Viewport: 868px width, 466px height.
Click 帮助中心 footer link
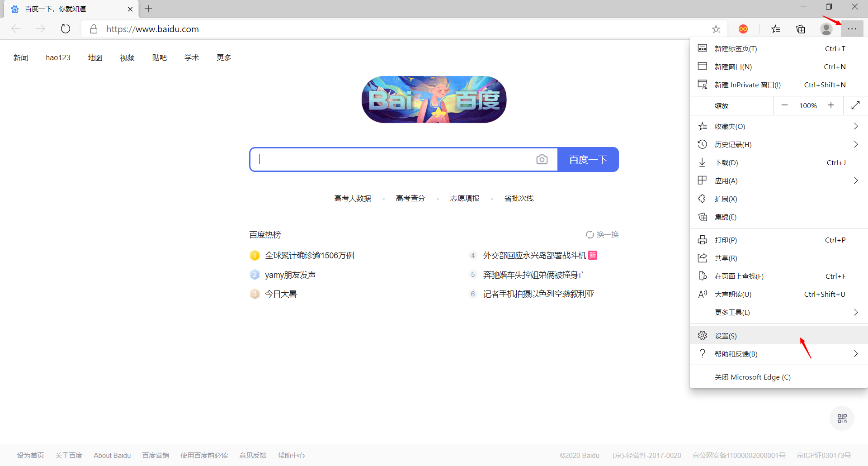[291, 455]
